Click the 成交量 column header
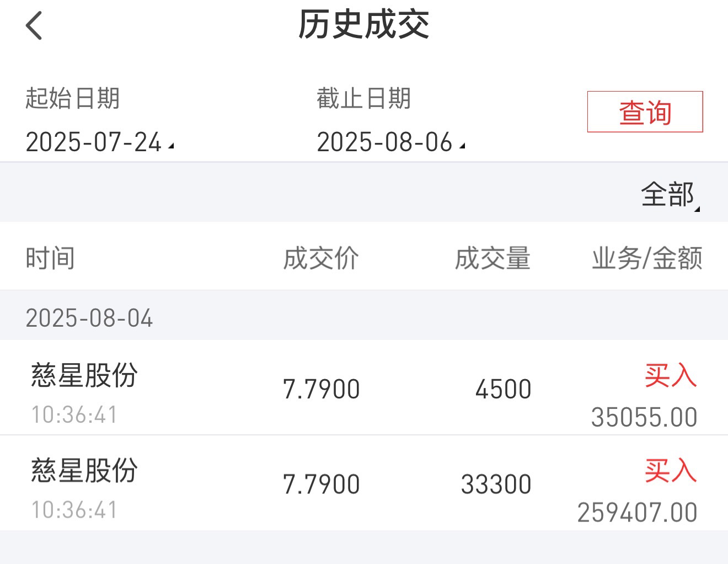Image resolution: width=728 pixels, height=564 pixels. click(x=493, y=258)
